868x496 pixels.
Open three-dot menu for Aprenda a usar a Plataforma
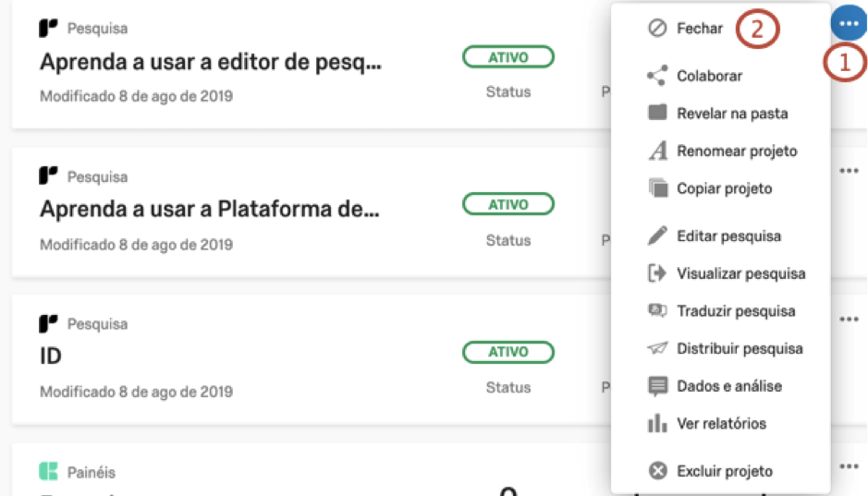click(x=849, y=171)
